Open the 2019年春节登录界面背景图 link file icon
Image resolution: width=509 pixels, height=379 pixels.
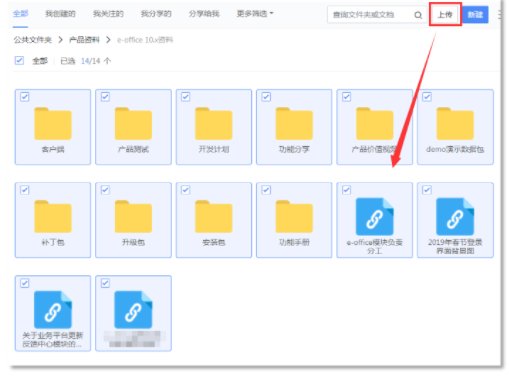[455, 217]
